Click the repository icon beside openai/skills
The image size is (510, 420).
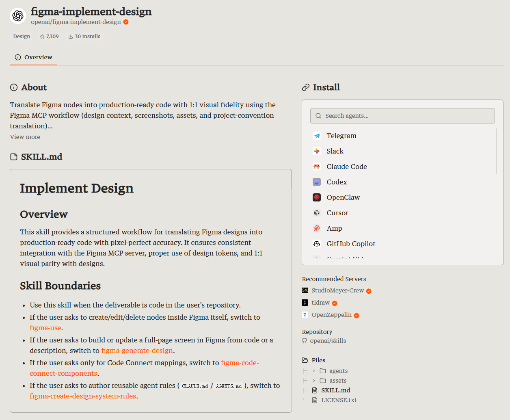(305, 341)
